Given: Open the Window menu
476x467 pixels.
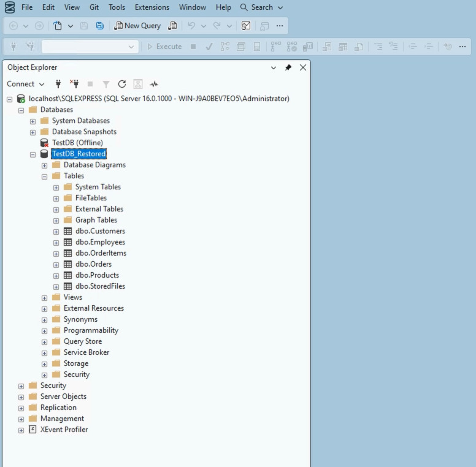Looking at the screenshot, I should (x=193, y=7).
